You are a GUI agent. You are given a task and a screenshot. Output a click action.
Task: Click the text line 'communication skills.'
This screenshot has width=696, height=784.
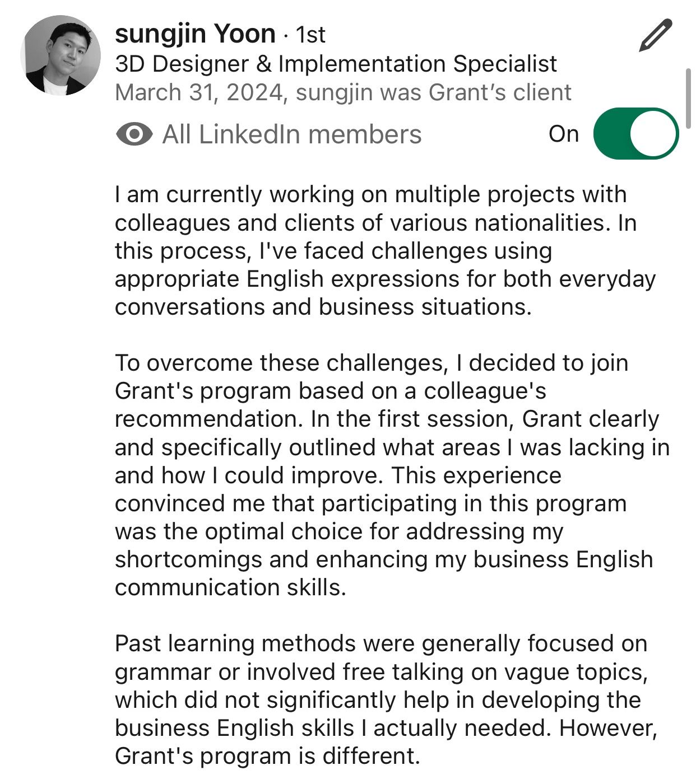[x=230, y=587]
